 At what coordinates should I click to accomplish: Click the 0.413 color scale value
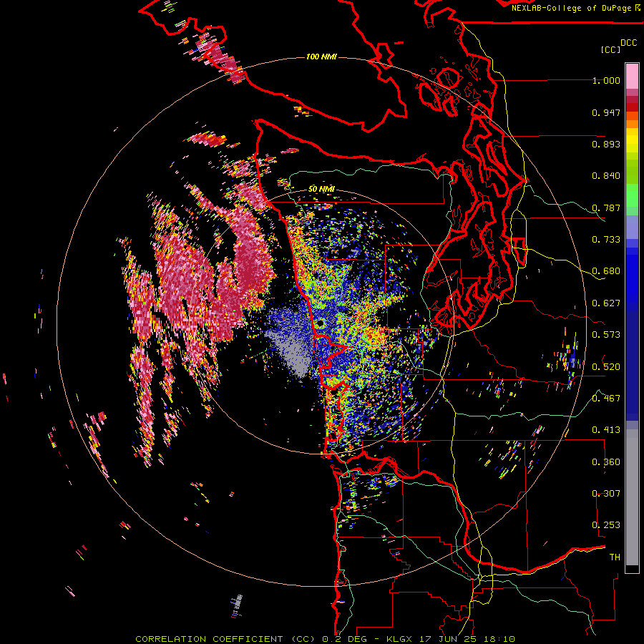coord(606,430)
